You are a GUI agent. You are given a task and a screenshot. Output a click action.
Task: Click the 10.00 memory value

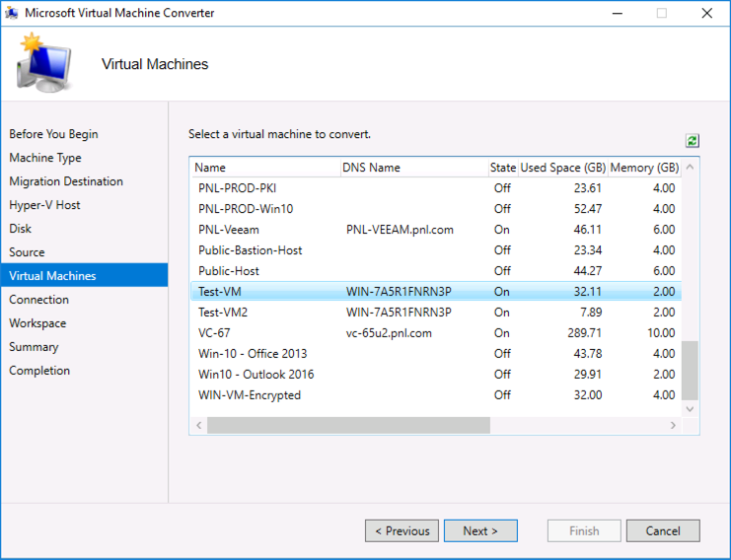pos(661,333)
